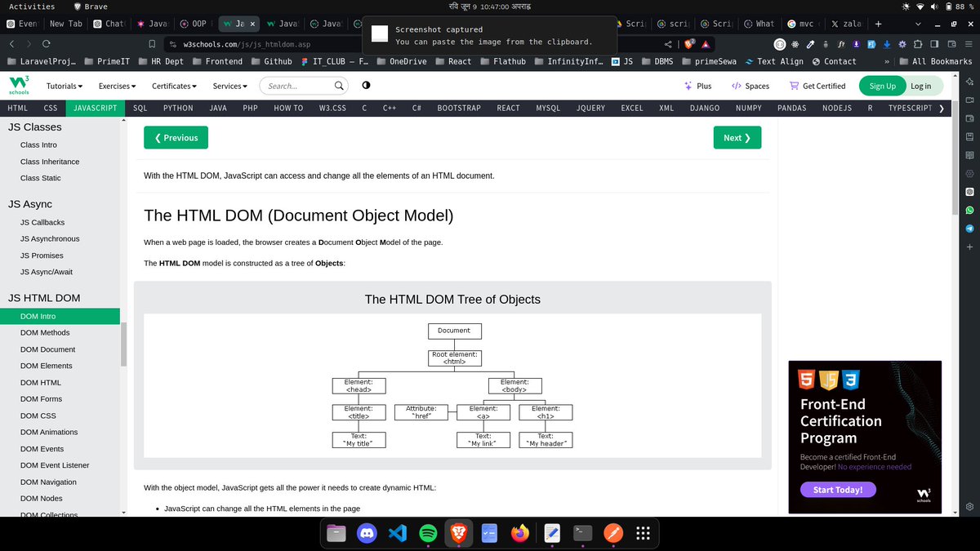Open the extensions puzzle icon

coord(918,43)
